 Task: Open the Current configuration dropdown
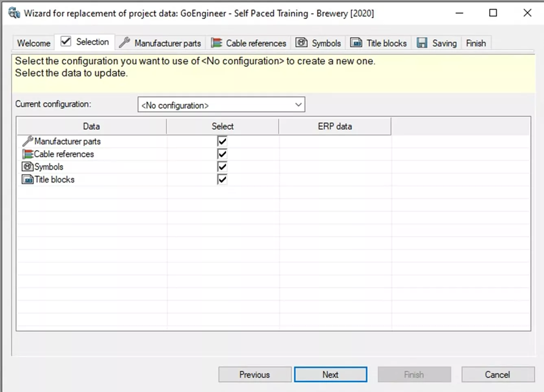click(x=298, y=105)
